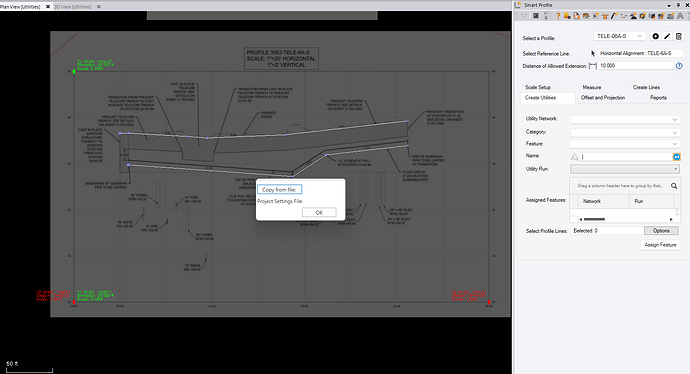
Task: Click the 50 ft scale bar label
Action: coord(12,364)
